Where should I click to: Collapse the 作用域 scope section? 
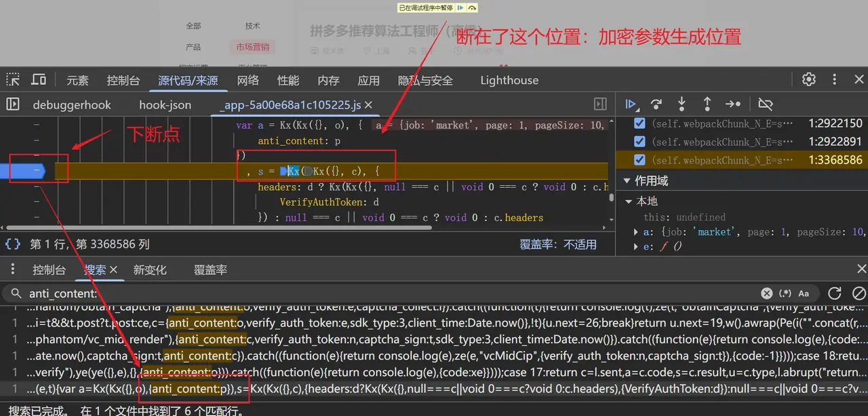627,181
